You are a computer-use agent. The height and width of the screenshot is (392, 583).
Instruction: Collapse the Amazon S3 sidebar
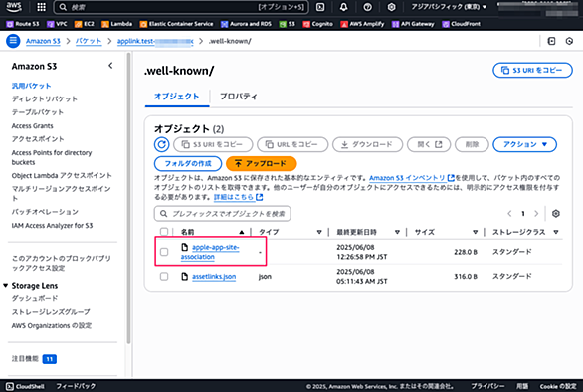[110, 66]
